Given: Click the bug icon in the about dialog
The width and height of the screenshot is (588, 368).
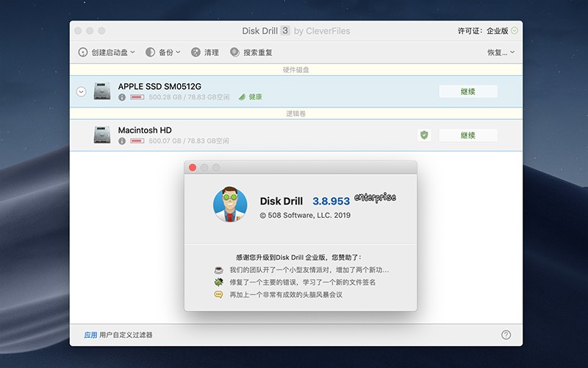Looking at the screenshot, I should click(218, 282).
